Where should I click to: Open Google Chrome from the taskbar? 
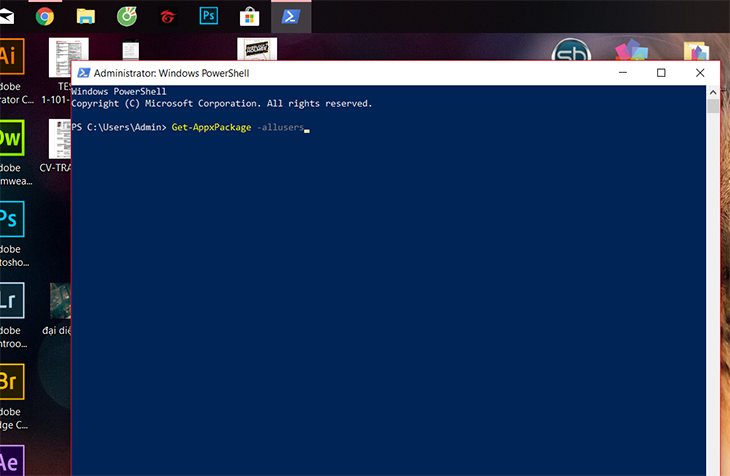click(x=45, y=17)
